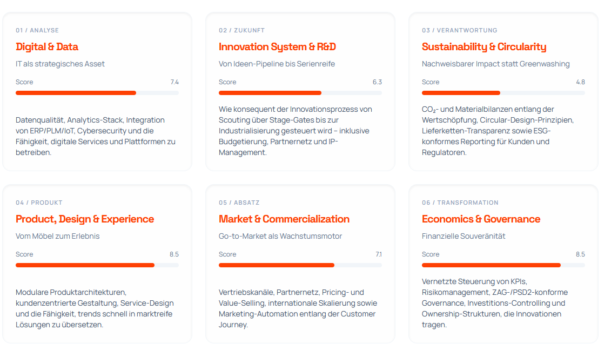Click the Innovation System score progress bar

(300, 93)
